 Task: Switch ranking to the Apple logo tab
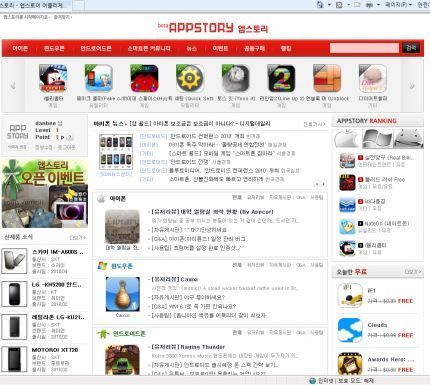point(347,138)
